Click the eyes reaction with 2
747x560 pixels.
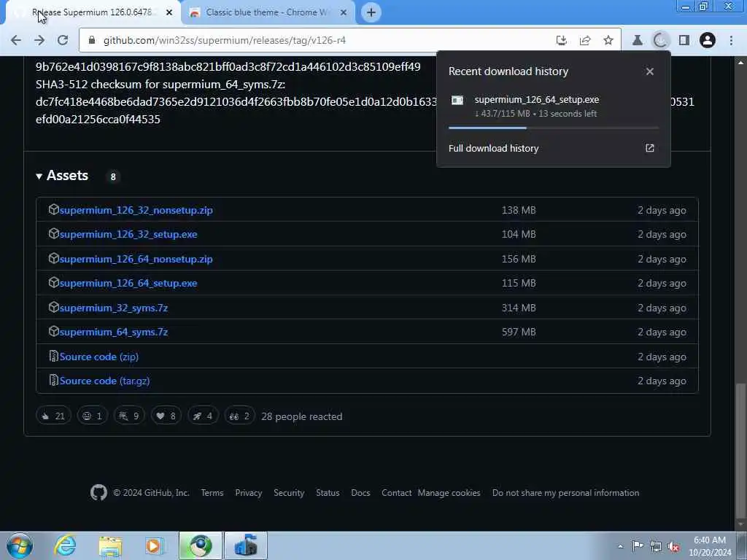pos(239,416)
